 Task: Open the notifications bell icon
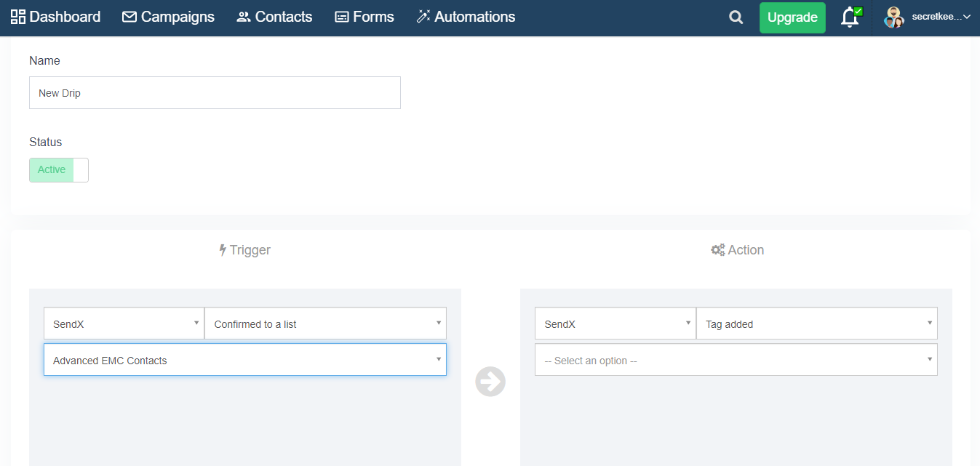pyautogui.click(x=850, y=17)
